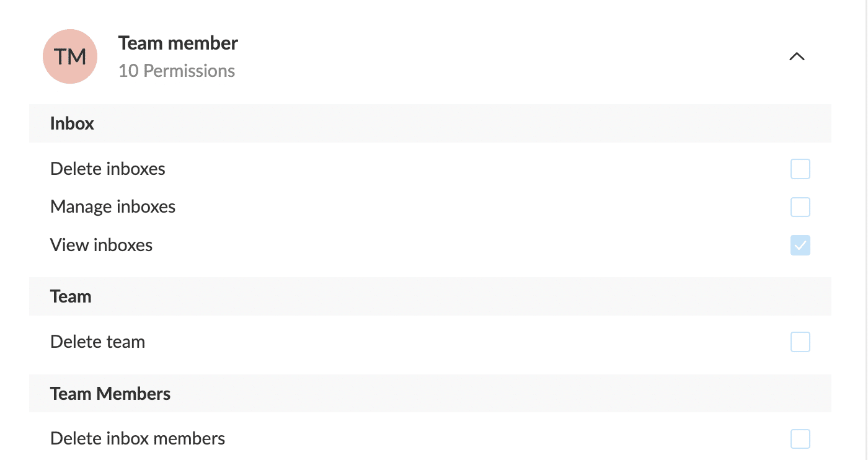Collapse the Team member permissions panel
868x460 pixels.
point(797,56)
